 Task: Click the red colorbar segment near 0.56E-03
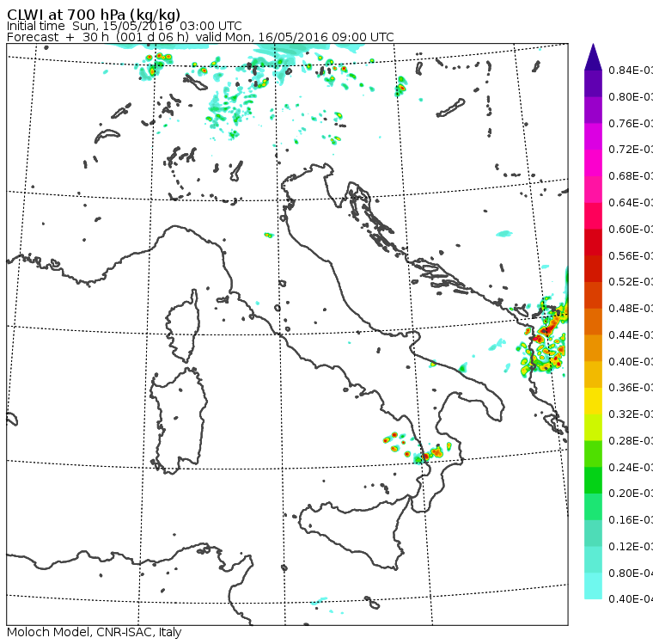pos(593,242)
